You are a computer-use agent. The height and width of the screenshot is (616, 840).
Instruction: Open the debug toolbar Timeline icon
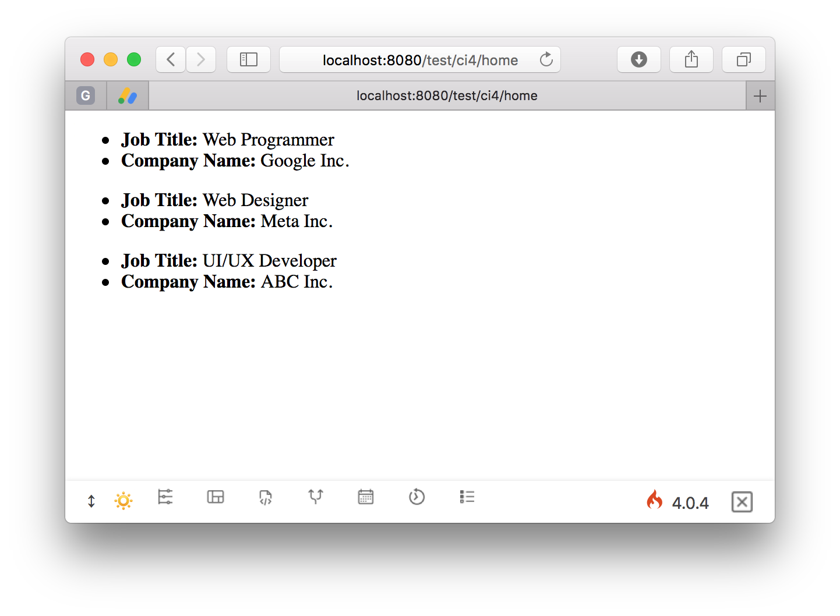click(x=165, y=497)
